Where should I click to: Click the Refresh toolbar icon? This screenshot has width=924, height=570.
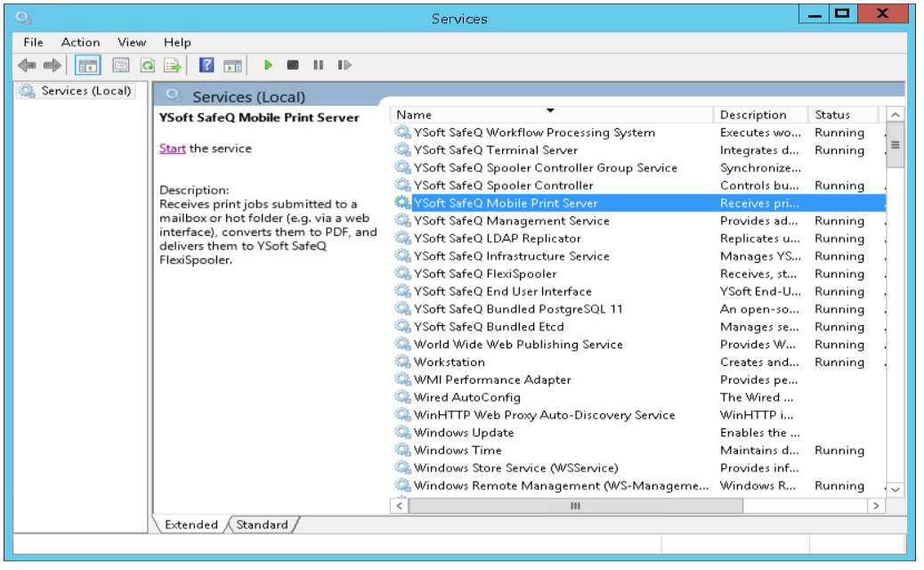[147, 65]
